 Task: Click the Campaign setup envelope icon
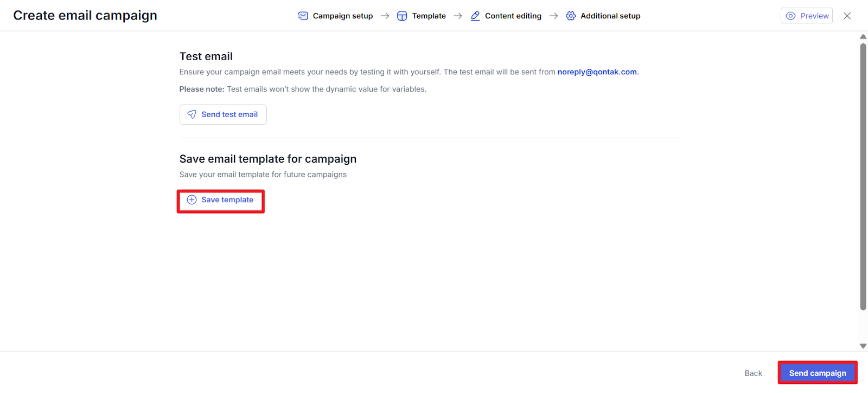pyautogui.click(x=303, y=16)
